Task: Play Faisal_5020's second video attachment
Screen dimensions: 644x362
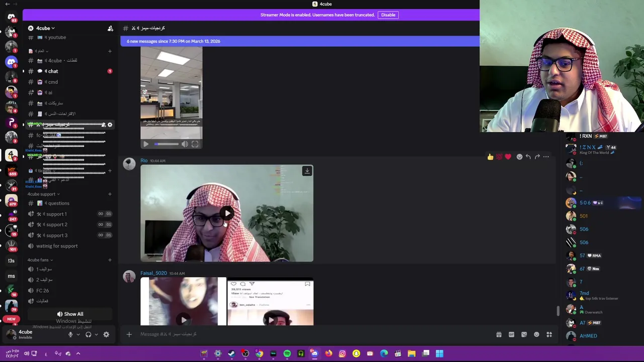Action: 271,320
